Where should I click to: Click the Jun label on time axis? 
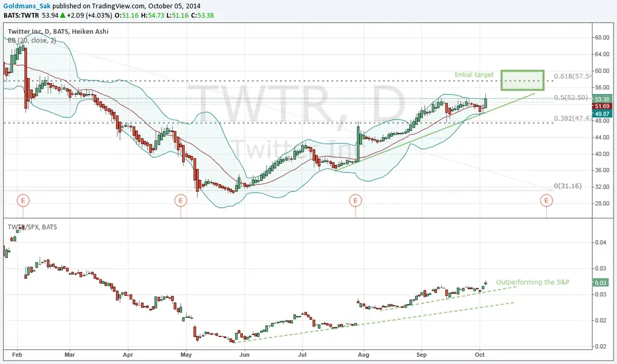tap(244, 355)
